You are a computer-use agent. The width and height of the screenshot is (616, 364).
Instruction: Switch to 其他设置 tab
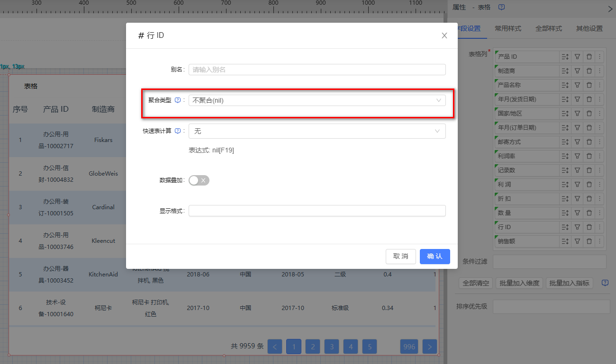coord(589,28)
